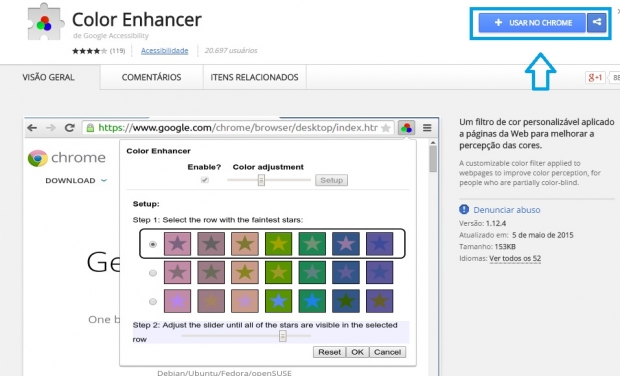The width and height of the screenshot is (620, 376).
Task: Click the blue exclamation Denunciar abuso icon
Action: (464, 210)
